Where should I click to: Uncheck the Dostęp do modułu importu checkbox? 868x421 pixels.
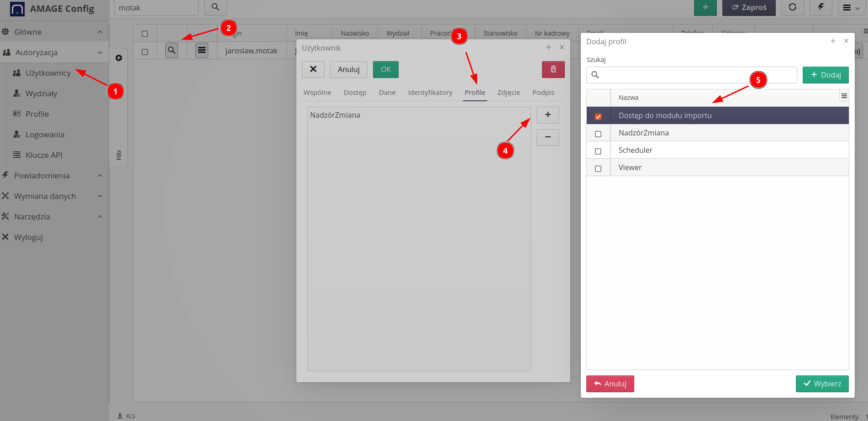click(x=598, y=117)
